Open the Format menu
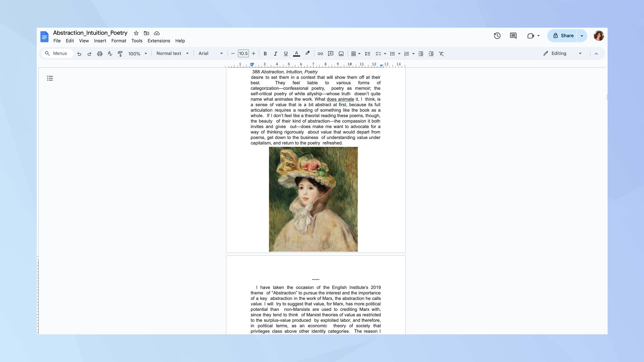 (118, 41)
